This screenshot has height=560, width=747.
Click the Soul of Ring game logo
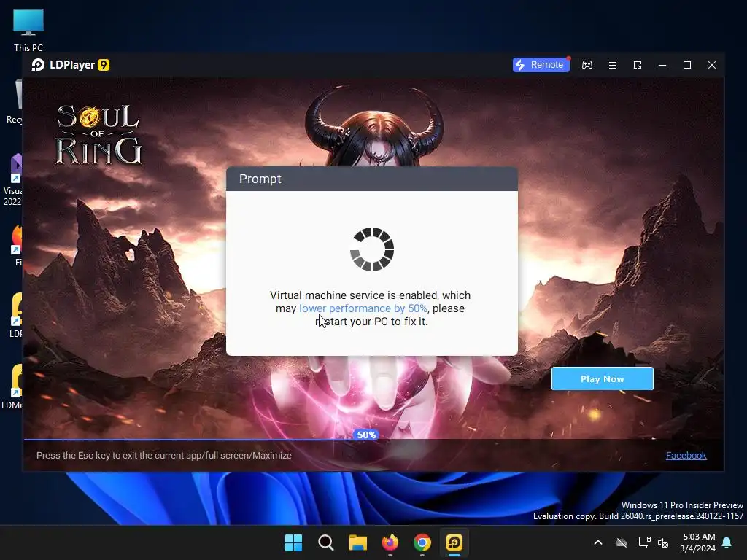[98, 135]
